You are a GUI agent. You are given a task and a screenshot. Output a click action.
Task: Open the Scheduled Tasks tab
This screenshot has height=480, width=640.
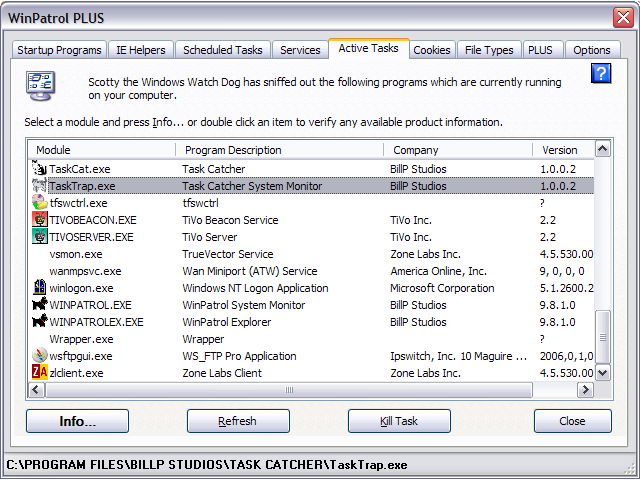point(221,50)
